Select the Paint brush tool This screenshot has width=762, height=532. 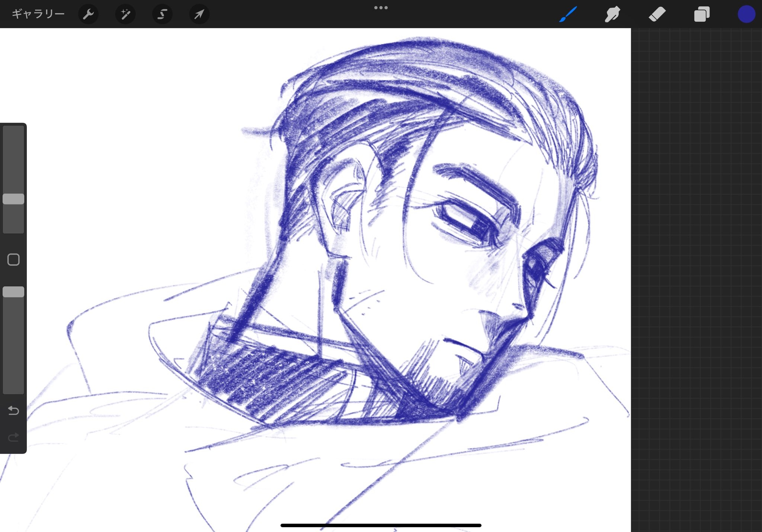click(568, 14)
